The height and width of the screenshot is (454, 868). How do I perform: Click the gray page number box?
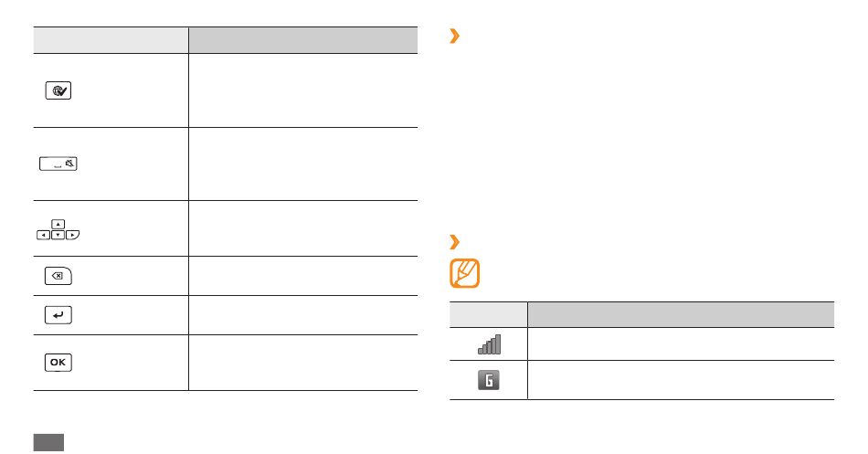[48, 442]
